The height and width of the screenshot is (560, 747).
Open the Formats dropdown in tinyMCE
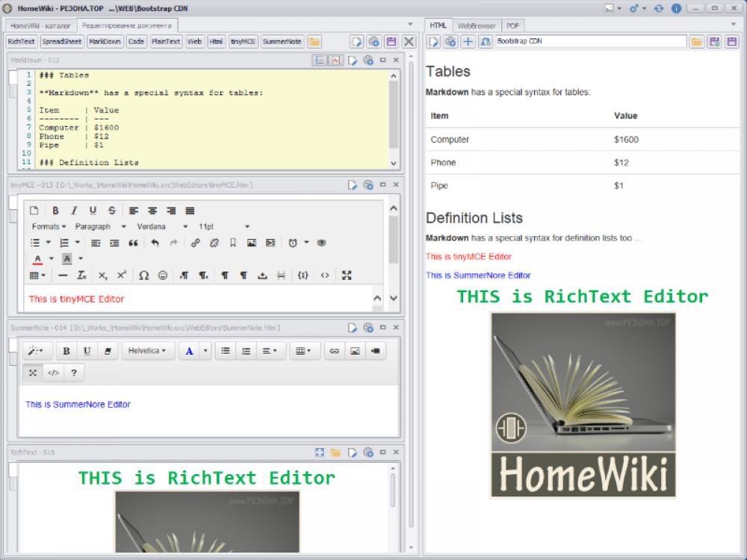click(x=46, y=226)
